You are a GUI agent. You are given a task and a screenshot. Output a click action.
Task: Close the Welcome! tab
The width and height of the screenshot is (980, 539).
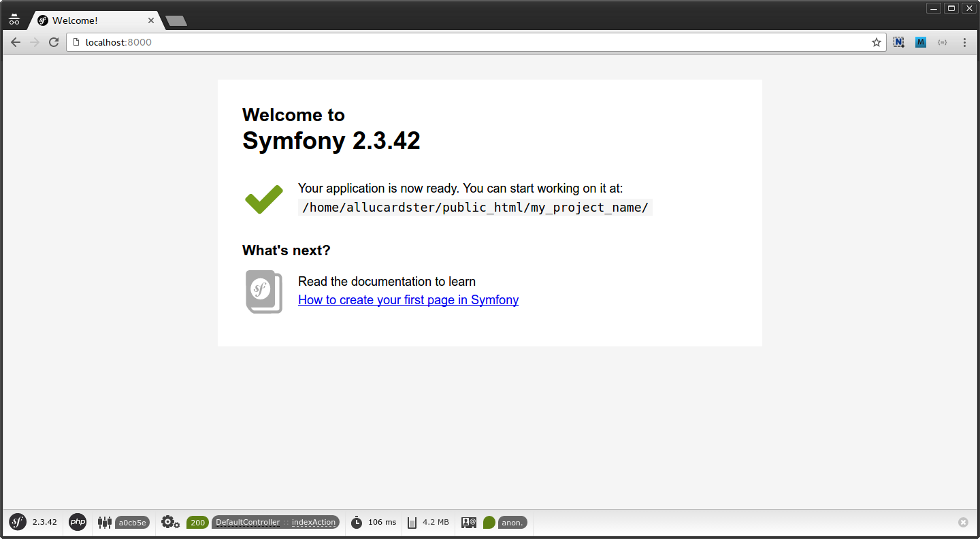(x=151, y=20)
